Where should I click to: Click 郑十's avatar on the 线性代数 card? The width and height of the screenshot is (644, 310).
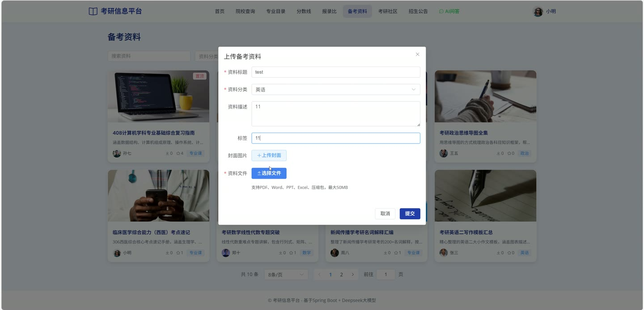pos(226,253)
